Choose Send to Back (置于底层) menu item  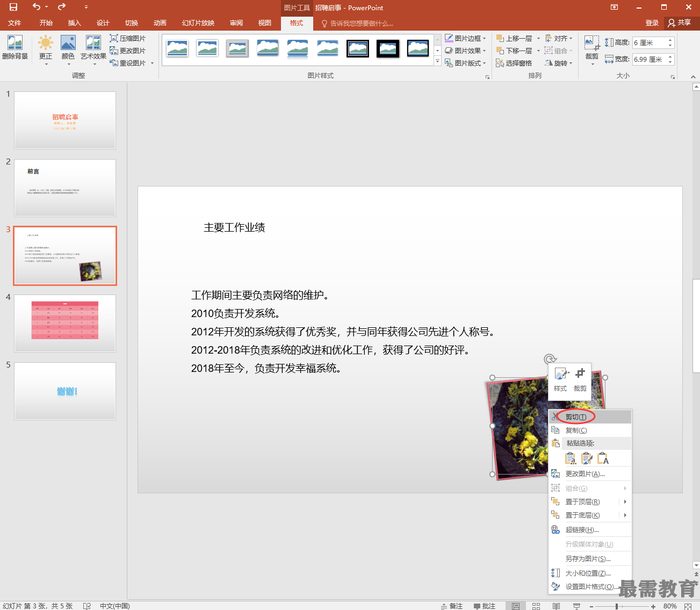pos(590,515)
